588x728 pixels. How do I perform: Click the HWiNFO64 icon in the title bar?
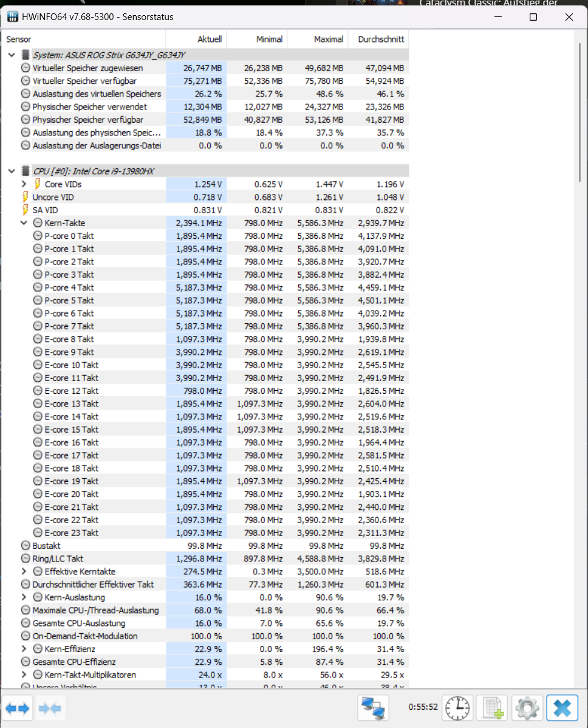point(12,16)
